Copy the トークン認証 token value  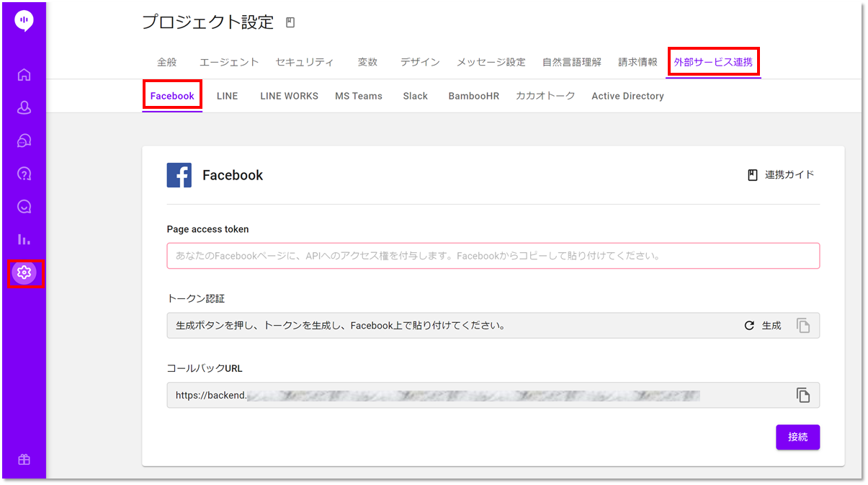pos(803,326)
